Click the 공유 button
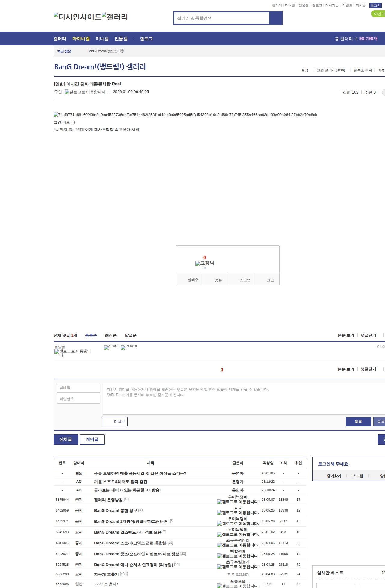The width and height of the screenshot is (385, 588). click(215, 280)
